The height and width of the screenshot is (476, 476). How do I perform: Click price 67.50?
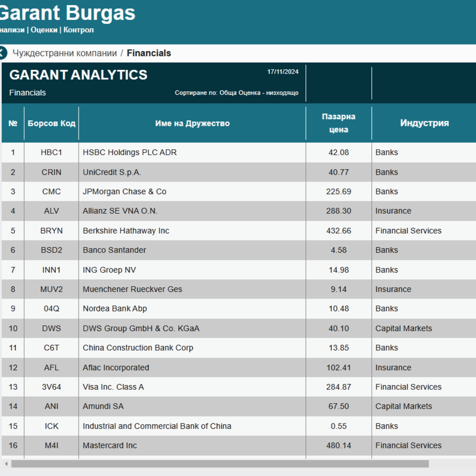(x=339, y=406)
